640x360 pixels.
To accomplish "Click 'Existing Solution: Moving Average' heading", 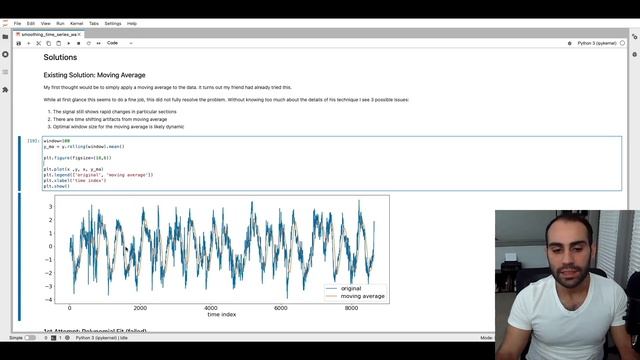I will tap(94, 75).
